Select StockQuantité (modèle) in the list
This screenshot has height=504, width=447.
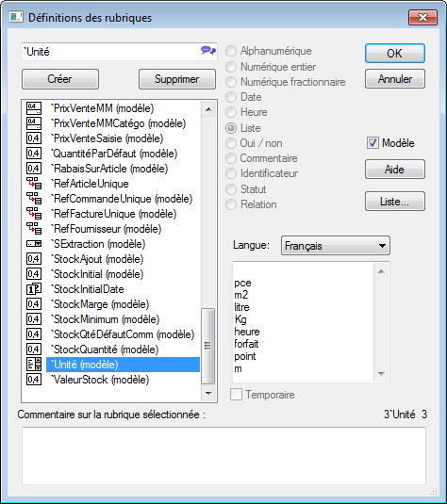106,350
